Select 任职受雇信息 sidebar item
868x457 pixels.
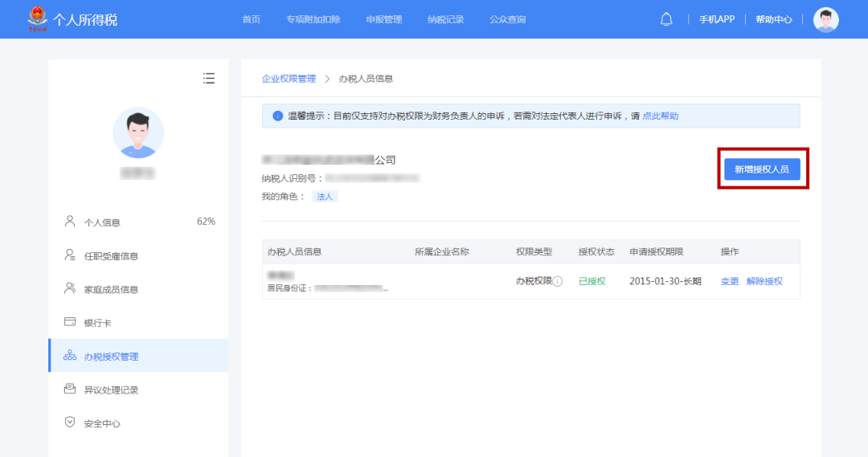[111, 256]
